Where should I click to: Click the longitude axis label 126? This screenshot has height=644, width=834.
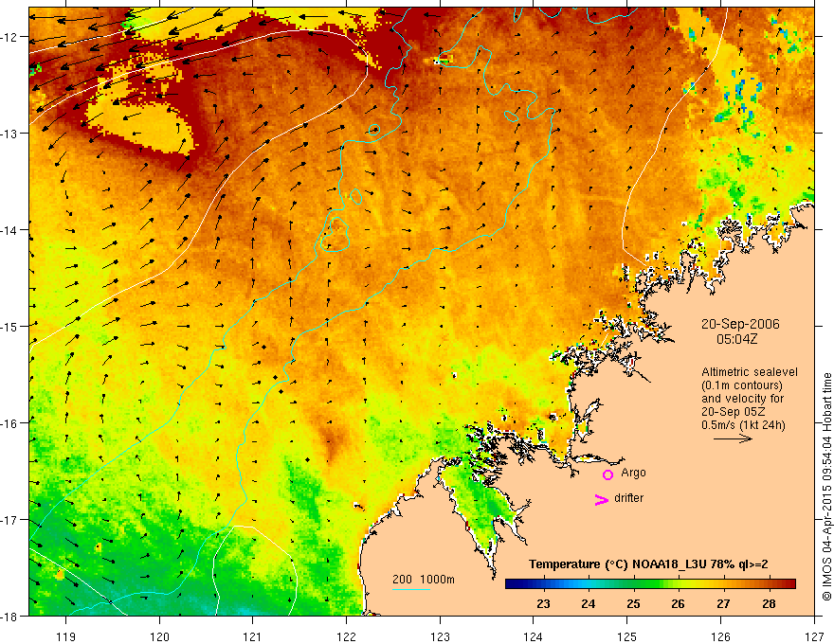720,636
